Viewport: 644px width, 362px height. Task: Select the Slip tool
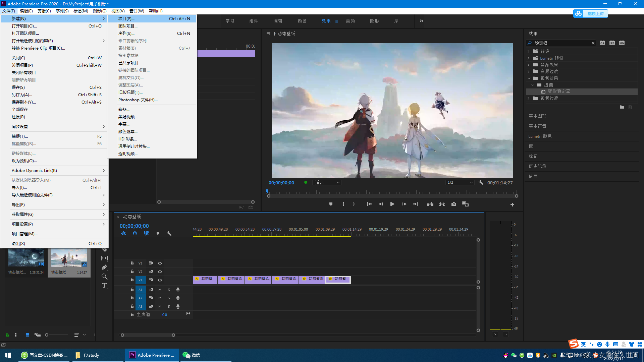pos(105,258)
